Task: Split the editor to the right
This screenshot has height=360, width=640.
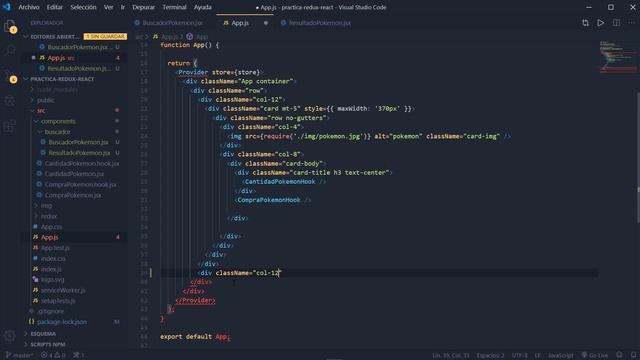Action: coord(616,23)
